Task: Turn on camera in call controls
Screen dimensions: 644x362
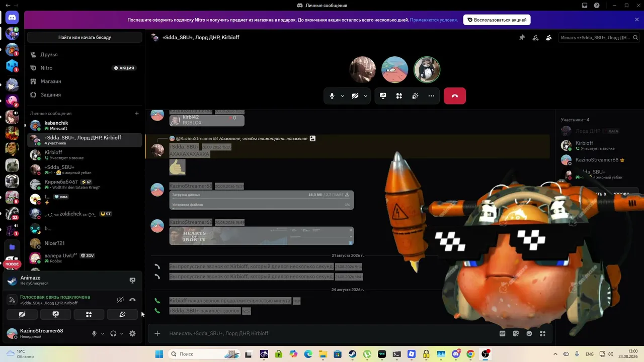Action: pos(355,96)
